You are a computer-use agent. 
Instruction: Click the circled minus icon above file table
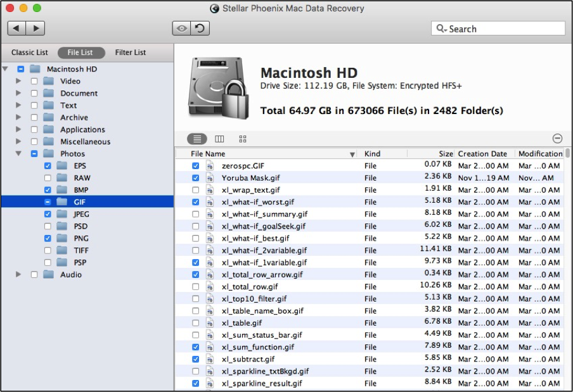(x=557, y=138)
